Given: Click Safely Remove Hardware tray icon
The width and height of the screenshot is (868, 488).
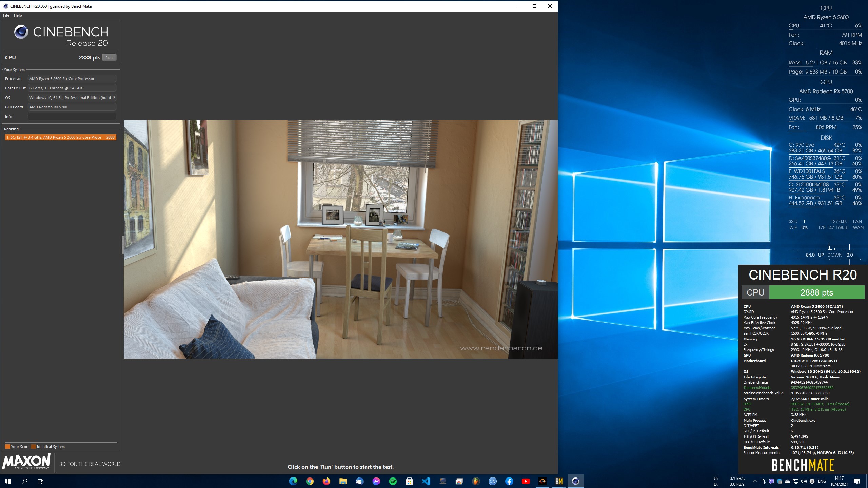Looking at the screenshot, I should 763,481.
